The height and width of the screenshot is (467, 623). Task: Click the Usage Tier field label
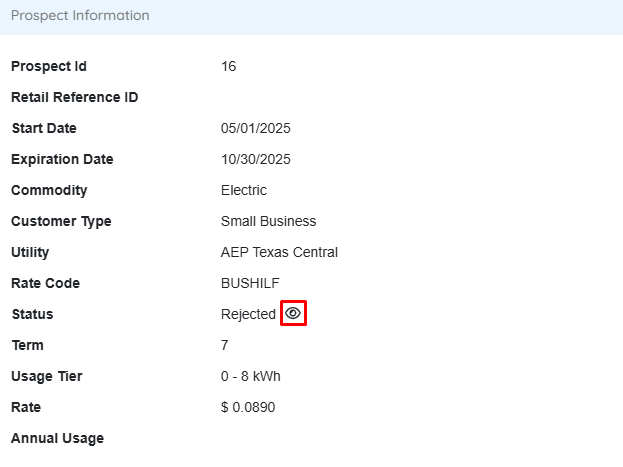tap(46, 377)
